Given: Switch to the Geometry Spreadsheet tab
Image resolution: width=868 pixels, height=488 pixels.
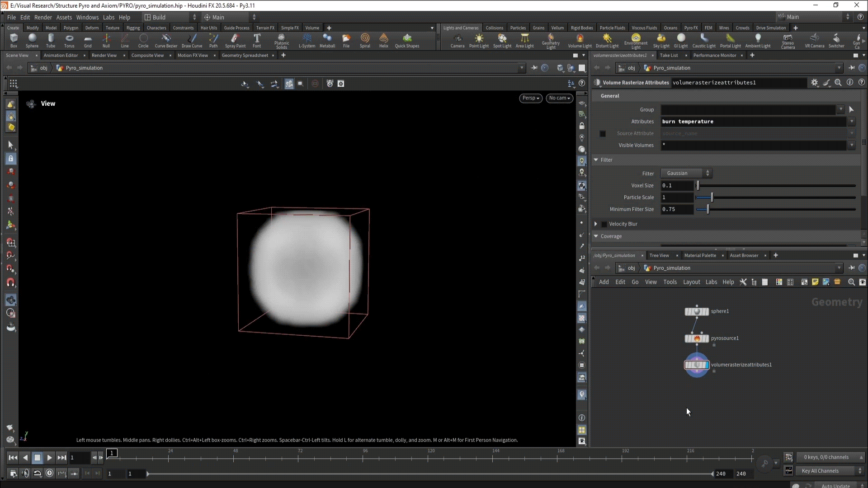Looking at the screenshot, I should tap(245, 55).
